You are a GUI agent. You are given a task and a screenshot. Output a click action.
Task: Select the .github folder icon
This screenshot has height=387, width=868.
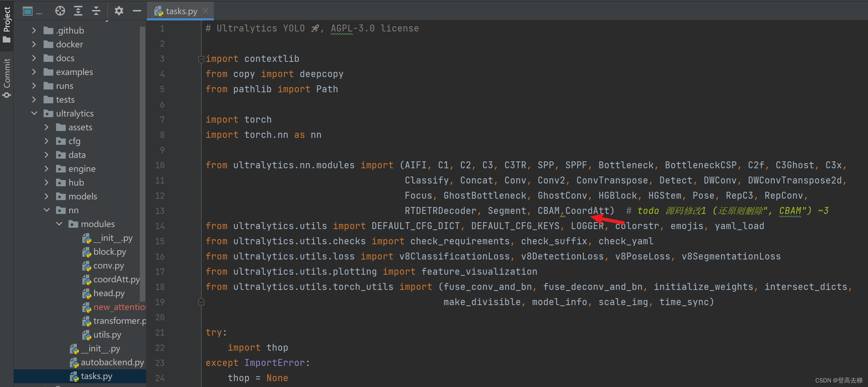(x=48, y=31)
